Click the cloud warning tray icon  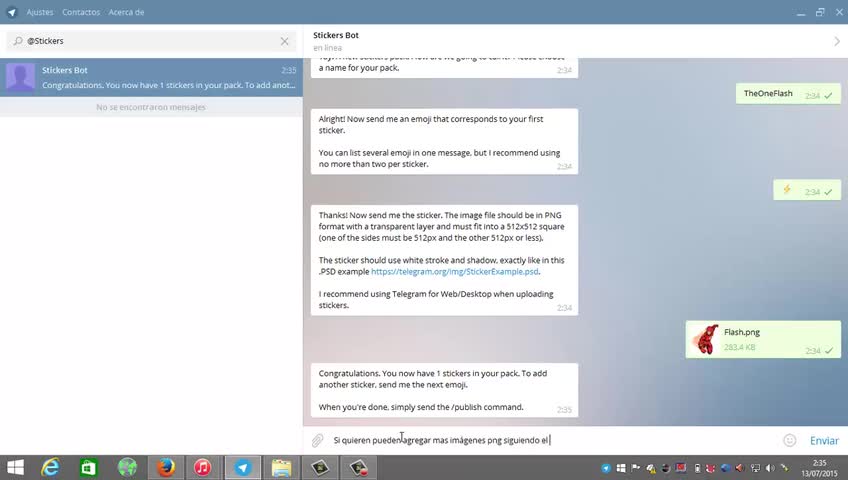click(651, 469)
